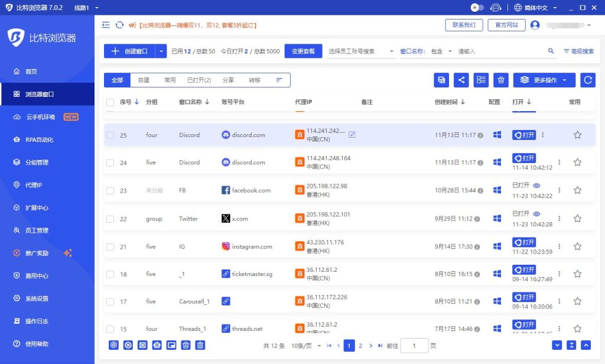605x364 pixels.
Task: Open the Discord window in row 24 via 打开
Action: [x=523, y=158]
